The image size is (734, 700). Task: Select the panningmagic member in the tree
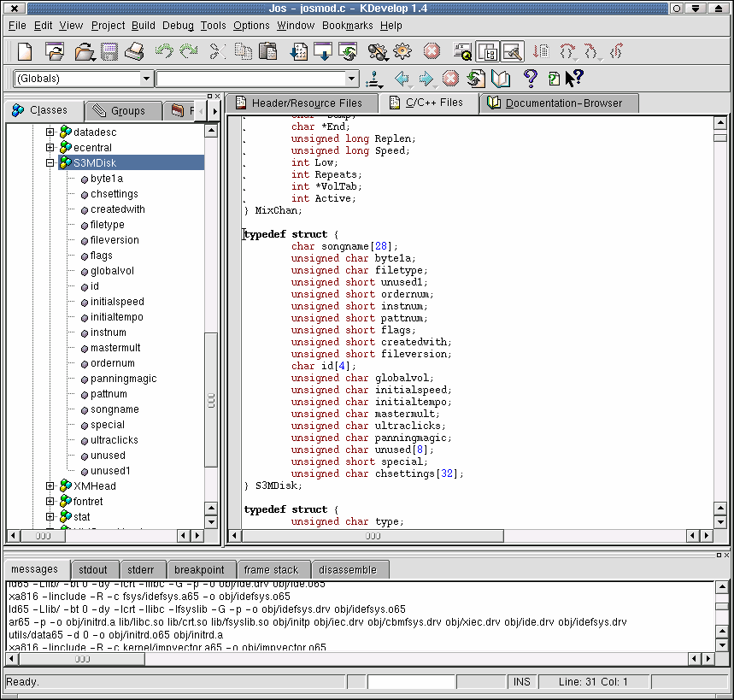pos(124,379)
